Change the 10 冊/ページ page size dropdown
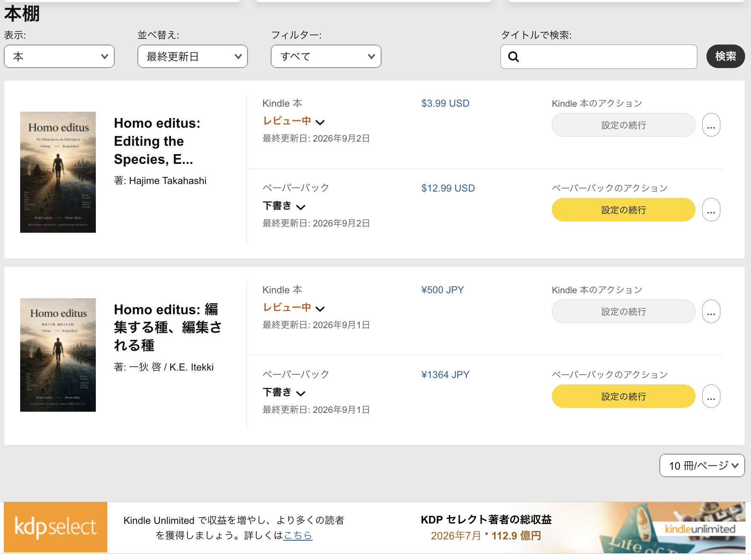751x560 pixels. click(x=702, y=465)
